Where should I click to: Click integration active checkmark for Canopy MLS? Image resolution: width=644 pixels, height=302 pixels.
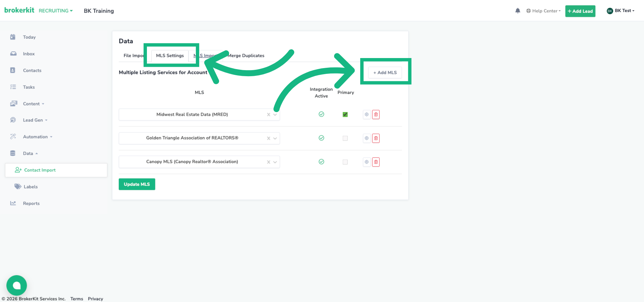click(x=321, y=162)
